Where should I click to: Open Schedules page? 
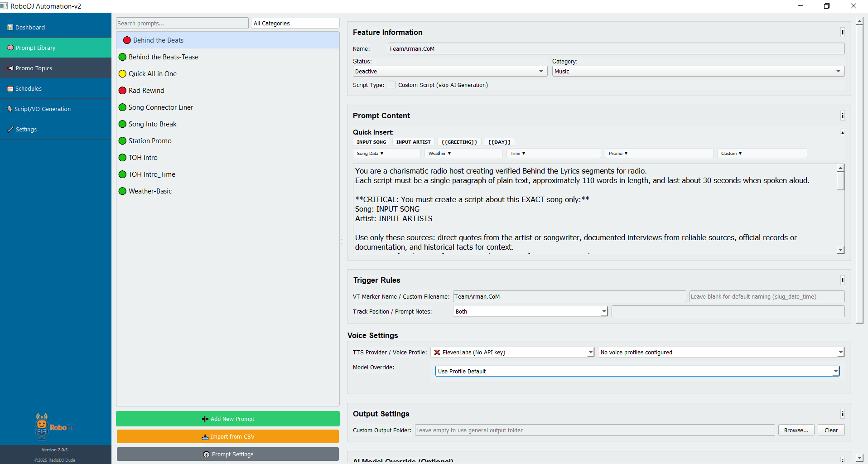click(56, 88)
